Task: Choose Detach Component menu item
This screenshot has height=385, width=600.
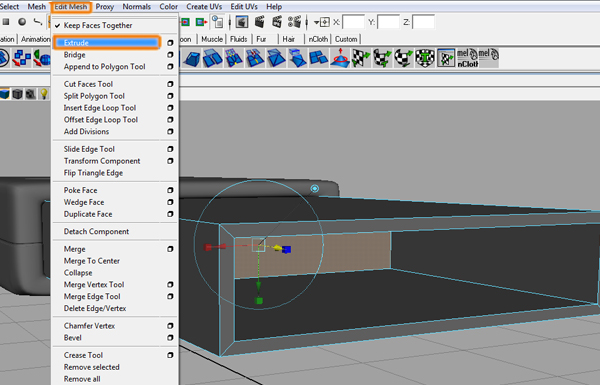Action: pos(96,232)
